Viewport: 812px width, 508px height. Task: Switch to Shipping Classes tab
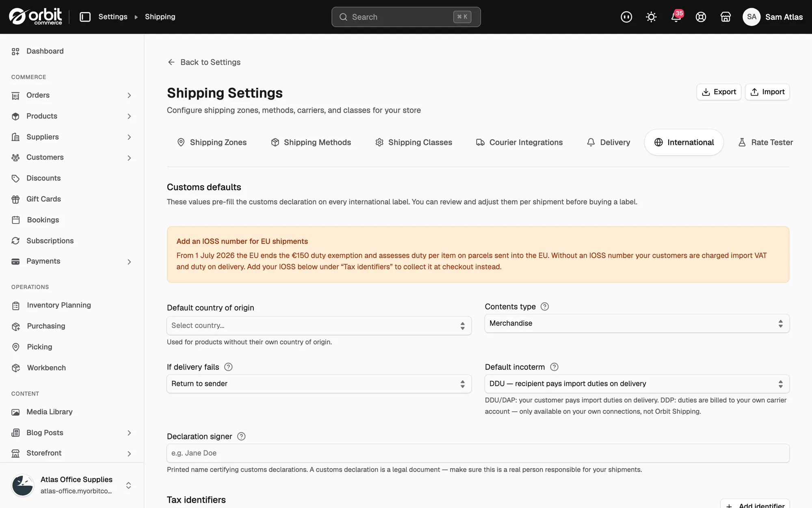coord(414,142)
